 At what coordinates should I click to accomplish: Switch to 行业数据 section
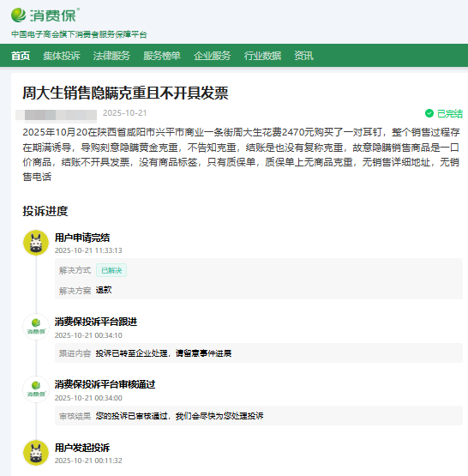(x=262, y=56)
